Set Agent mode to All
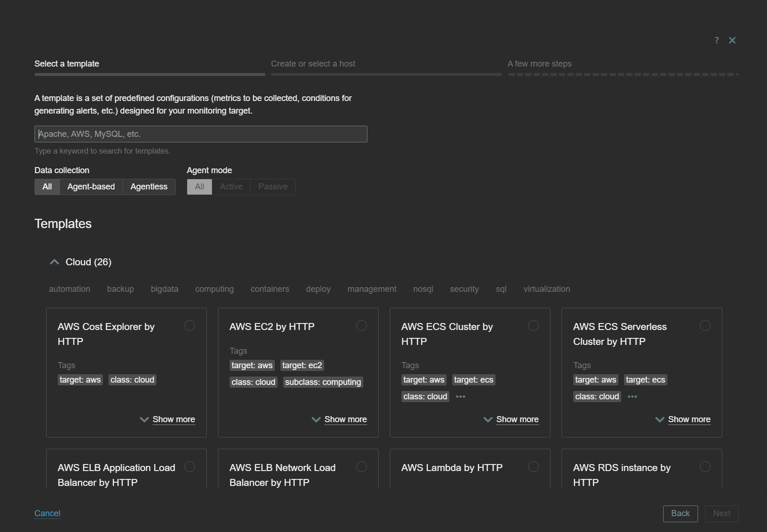 pos(199,187)
